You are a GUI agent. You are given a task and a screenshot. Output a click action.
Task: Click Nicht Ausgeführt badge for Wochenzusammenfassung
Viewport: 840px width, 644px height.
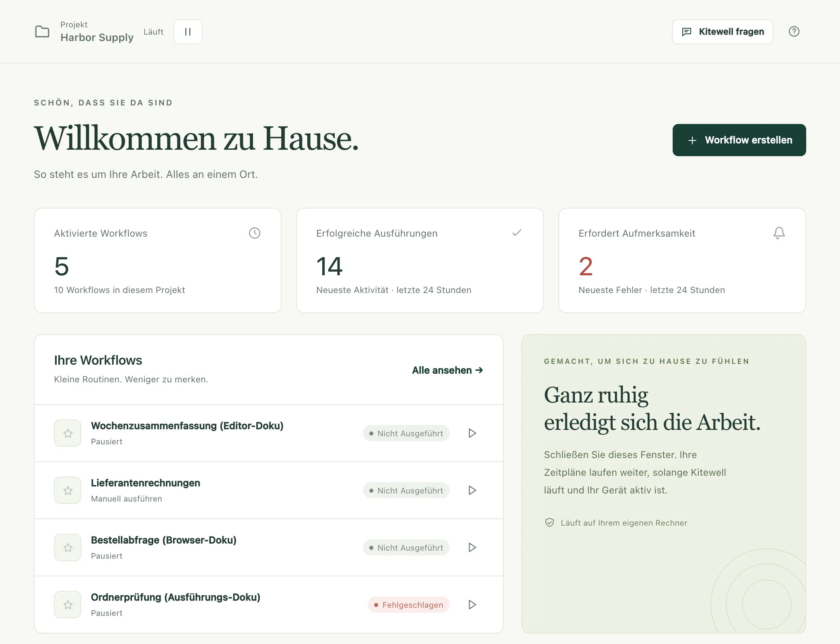[x=406, y=433]
